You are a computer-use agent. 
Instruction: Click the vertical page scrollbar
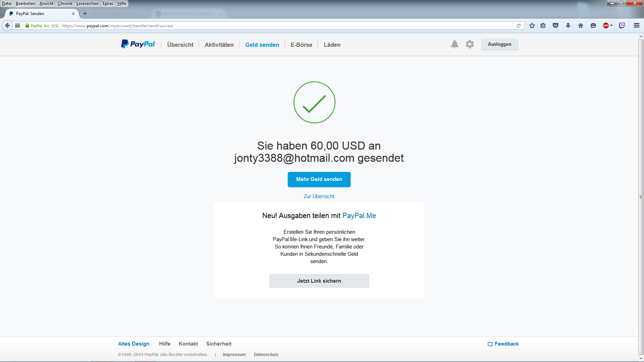(x=641, y=197)
